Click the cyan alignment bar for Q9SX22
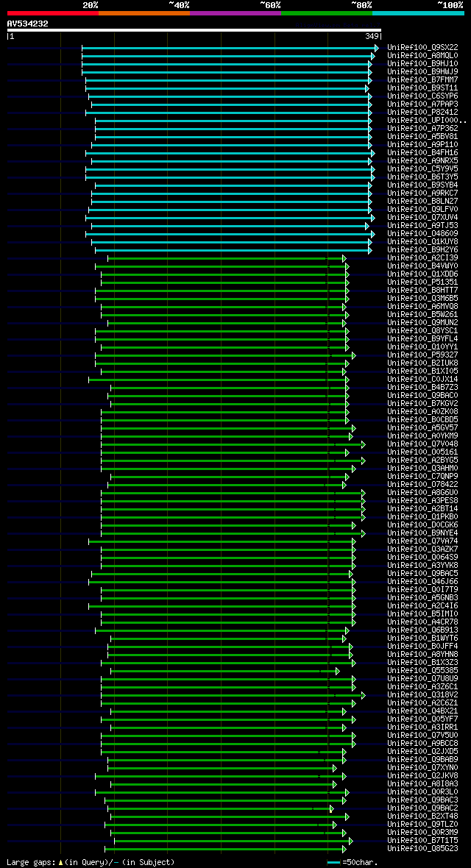This screenshot has width=471, height=868. [x=230, y=48]
